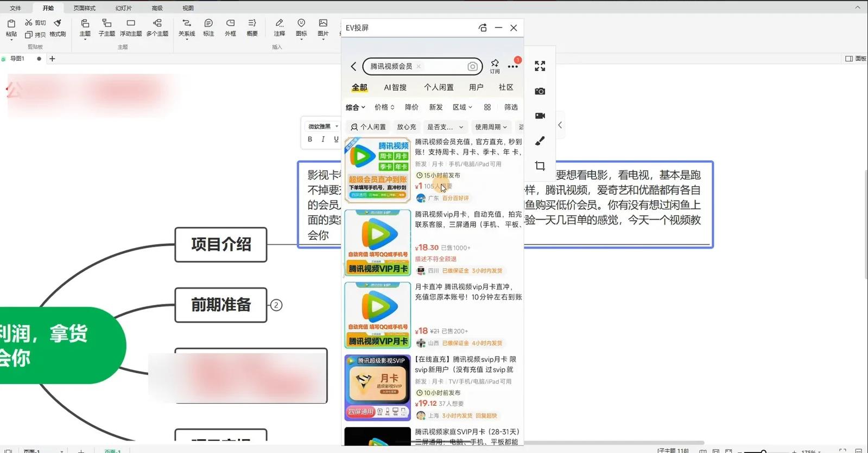Image resolution: width=868 pixels, height=453 pixels.
Task: Select the 项目介绍 mind map node
Action: coord(221,245)
